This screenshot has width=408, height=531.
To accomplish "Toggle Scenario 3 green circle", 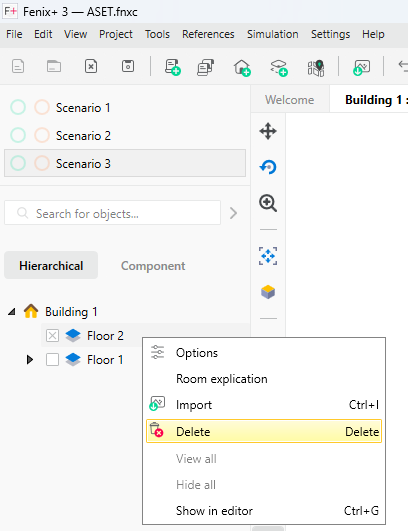I will 18,163.
